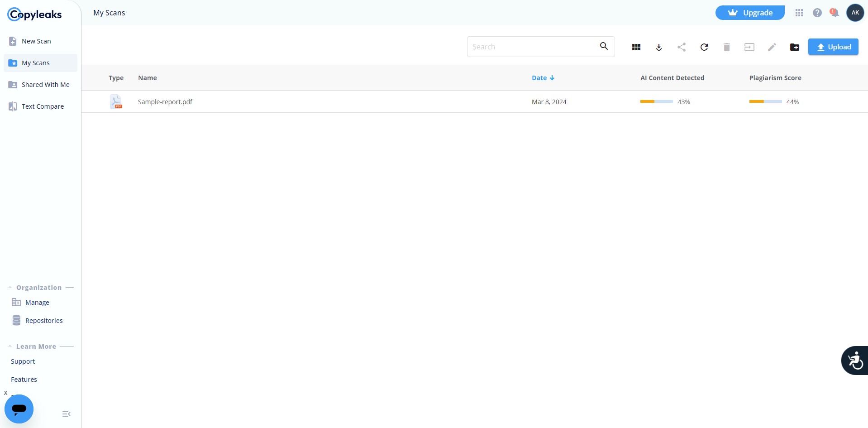
Task: Click the Shared With Me folder icon
Action: coord(13,85)
